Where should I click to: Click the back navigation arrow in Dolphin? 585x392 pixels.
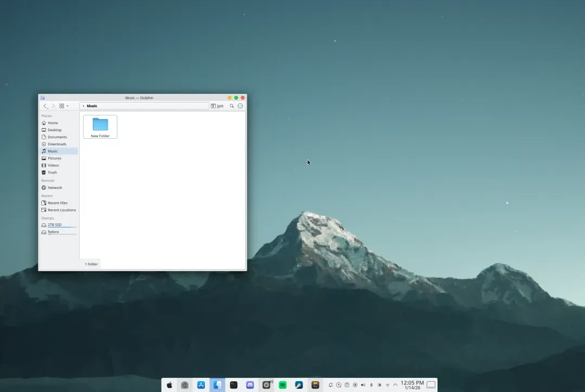click(x=46, y=106)
